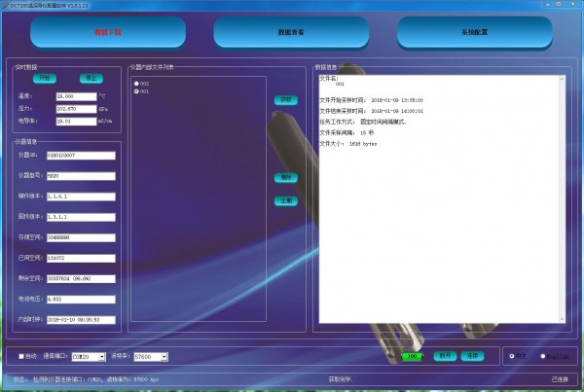Select the English language radio button
This screenshot has height=392, width=584.
click(x=541, y=356)
